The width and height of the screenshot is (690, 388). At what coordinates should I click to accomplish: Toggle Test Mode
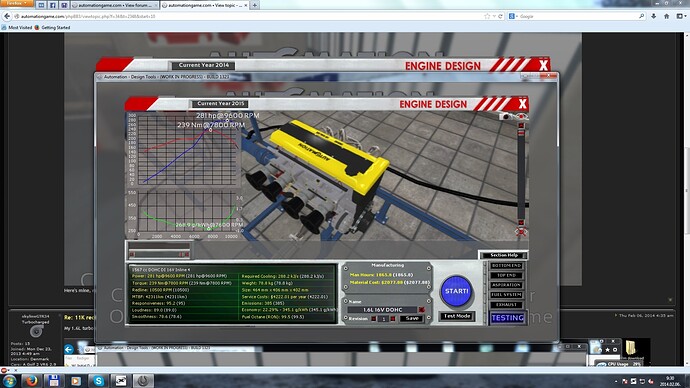[457, 316]
